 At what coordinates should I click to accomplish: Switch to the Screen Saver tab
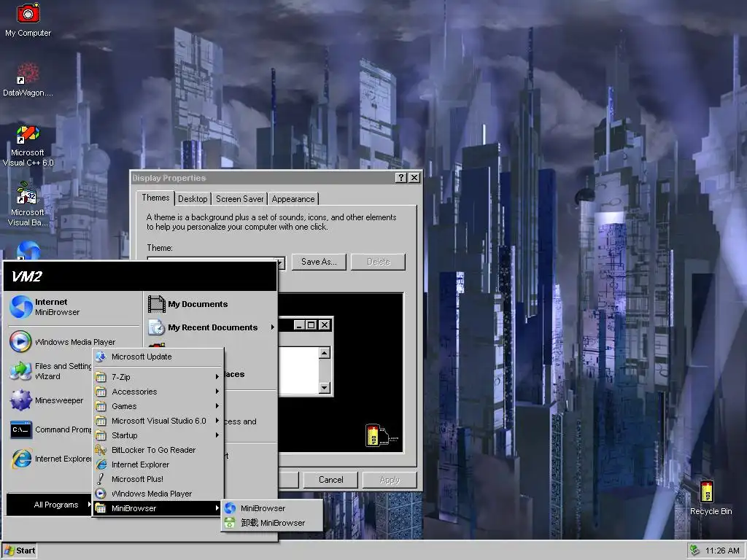pos(239,199)
